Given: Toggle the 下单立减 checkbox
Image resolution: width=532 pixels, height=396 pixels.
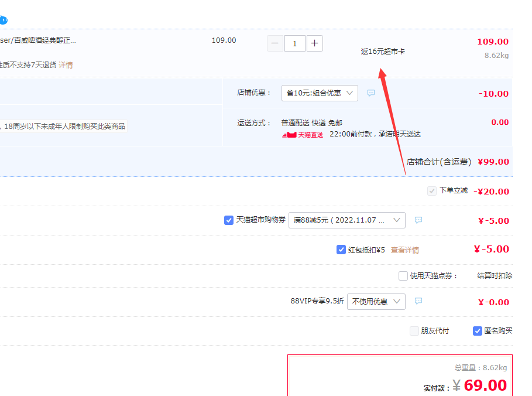Looking at the screenshot, I should [x=431, y=191].
